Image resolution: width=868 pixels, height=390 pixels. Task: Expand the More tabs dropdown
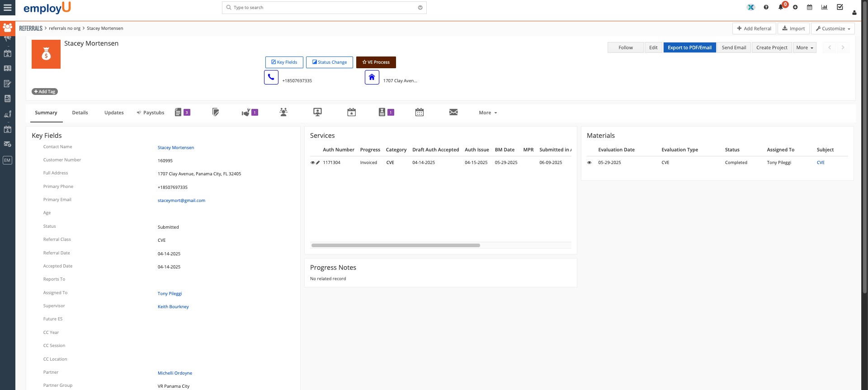point(487,113)
